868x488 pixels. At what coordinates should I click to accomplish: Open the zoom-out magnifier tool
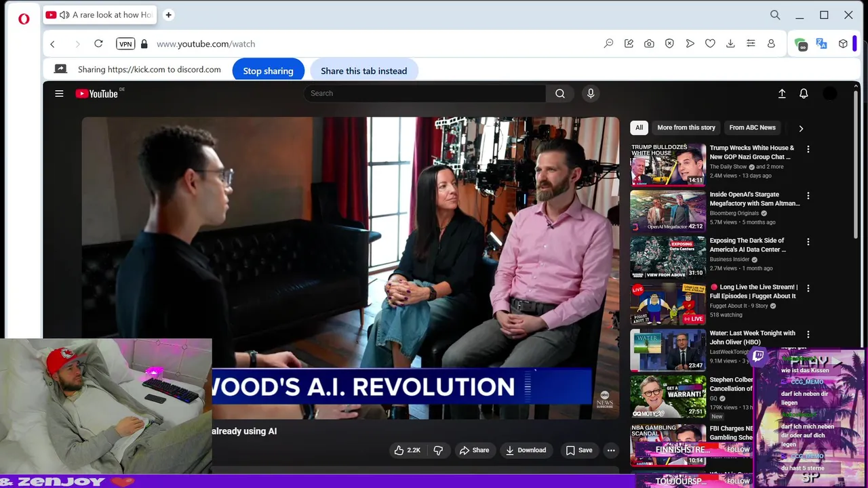click(608, 43)
